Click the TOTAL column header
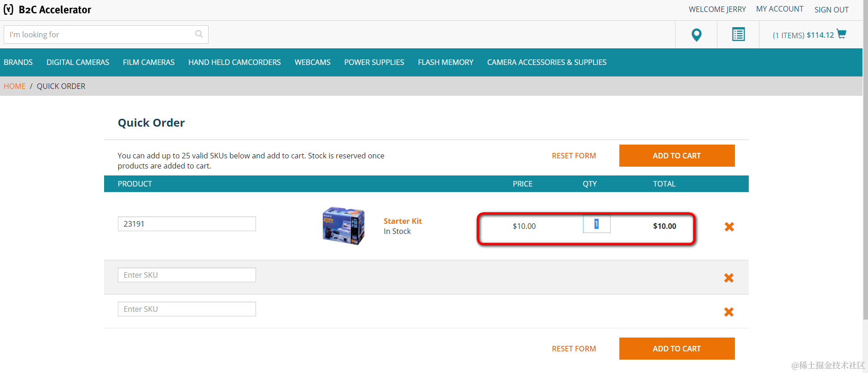 (664, 184)
